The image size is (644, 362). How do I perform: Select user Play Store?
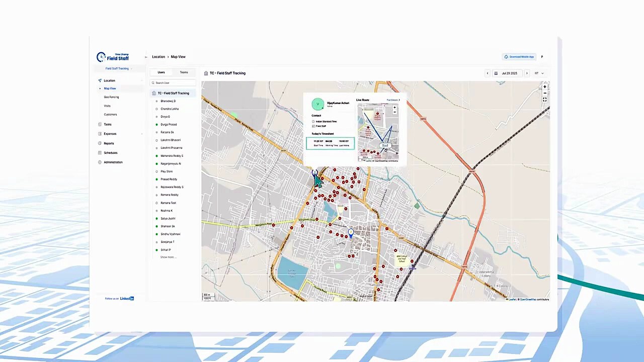click(x=167, y=171)
